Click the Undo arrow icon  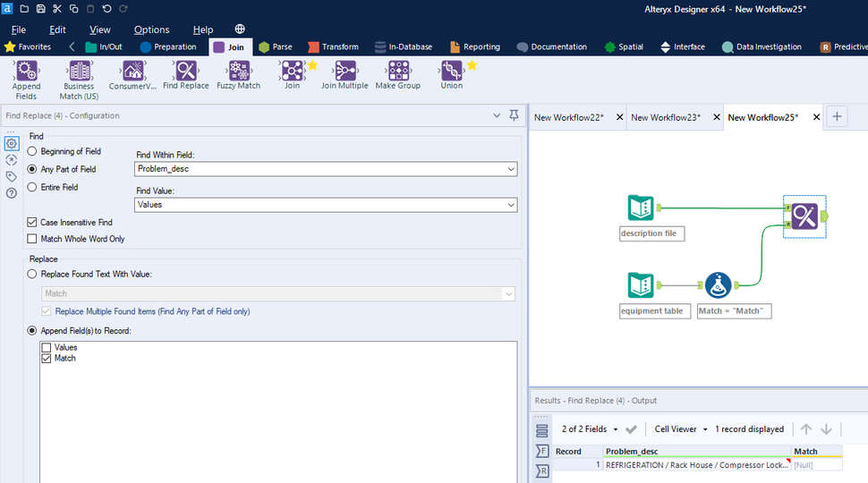tap(106, 9)
